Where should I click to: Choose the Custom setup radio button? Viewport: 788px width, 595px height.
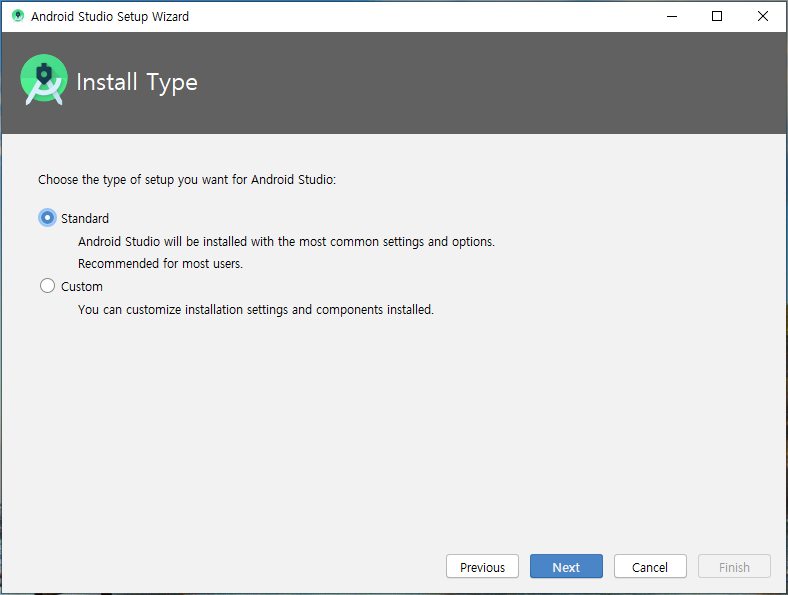coord(47,286)
